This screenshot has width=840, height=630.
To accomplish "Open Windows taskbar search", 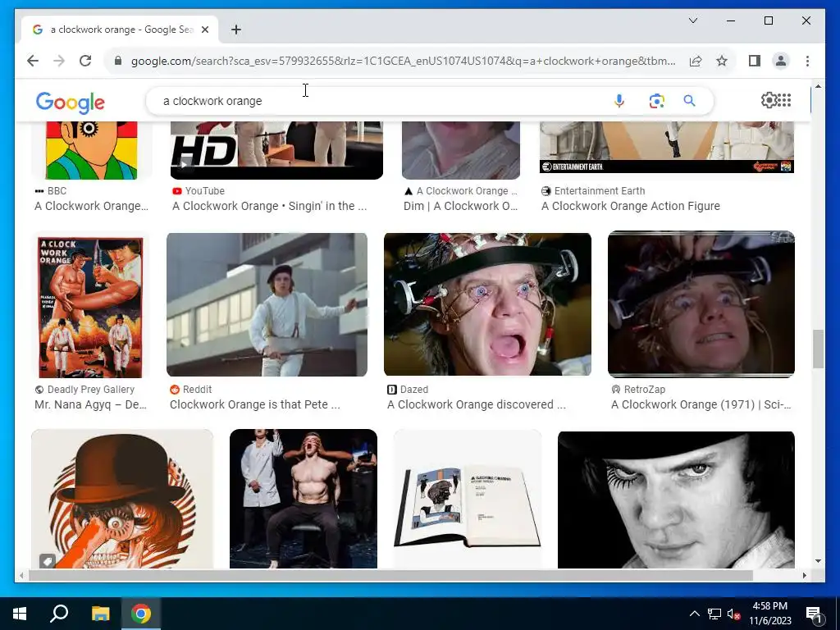I will [59, 614].
